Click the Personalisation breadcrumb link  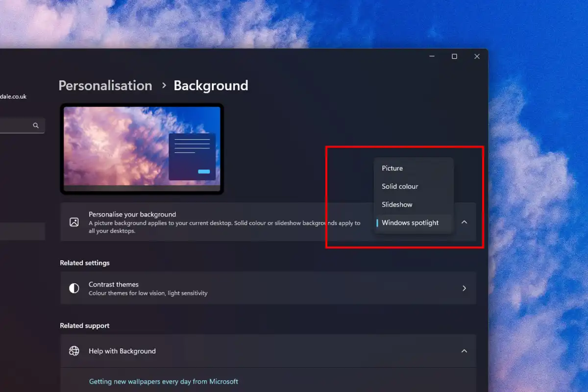[x=105, y=85]
